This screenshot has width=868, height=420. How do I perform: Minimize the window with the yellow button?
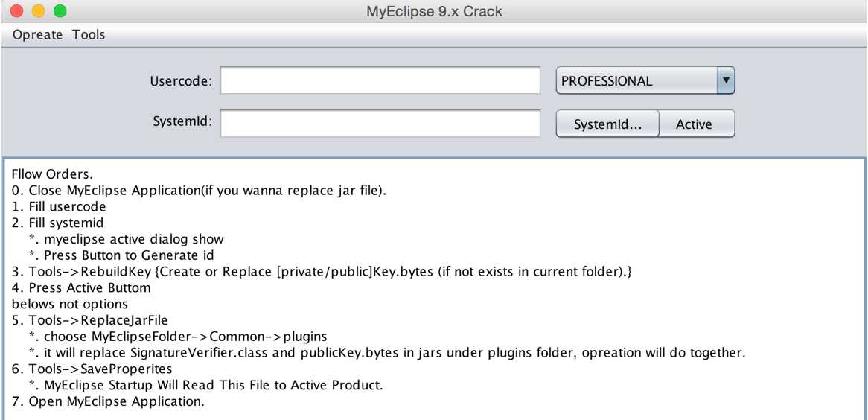click(38, 11)
